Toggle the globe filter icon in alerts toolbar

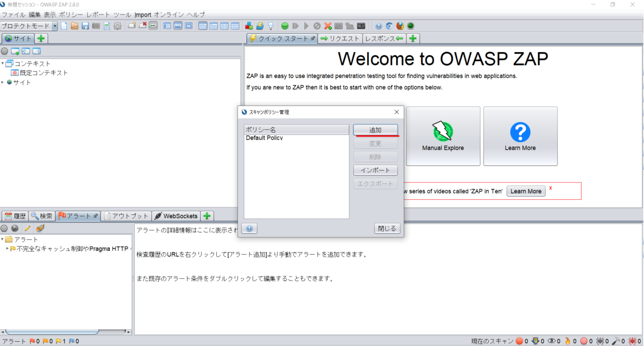[15, 228]
